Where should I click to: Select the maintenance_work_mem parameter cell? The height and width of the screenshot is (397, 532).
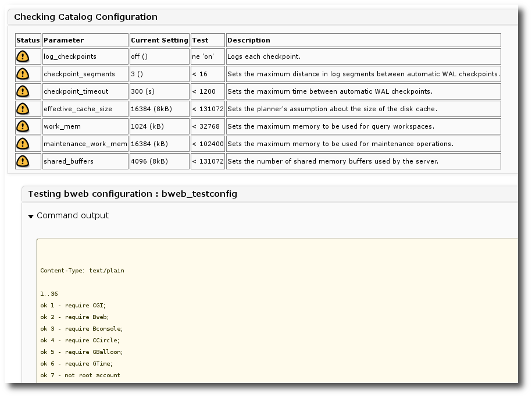[85, 144]
